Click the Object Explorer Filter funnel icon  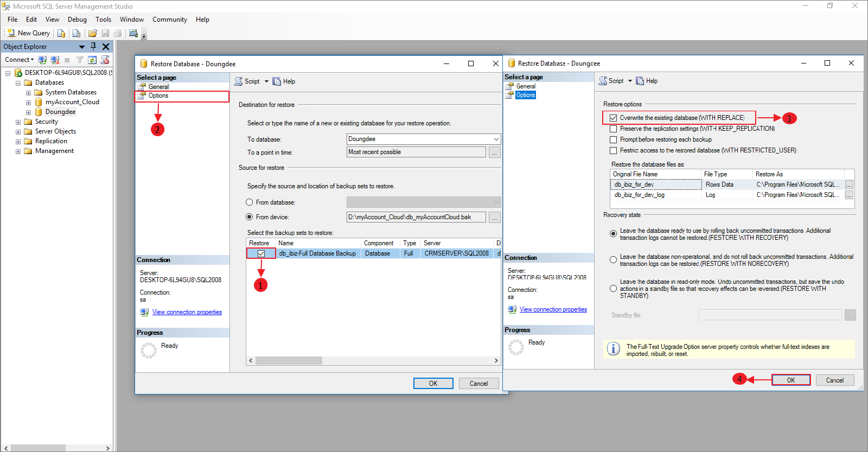(80, 60)
